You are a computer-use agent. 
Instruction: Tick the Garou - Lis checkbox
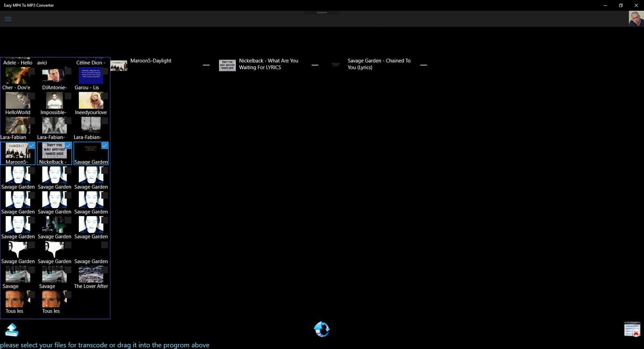click(105, 71)
